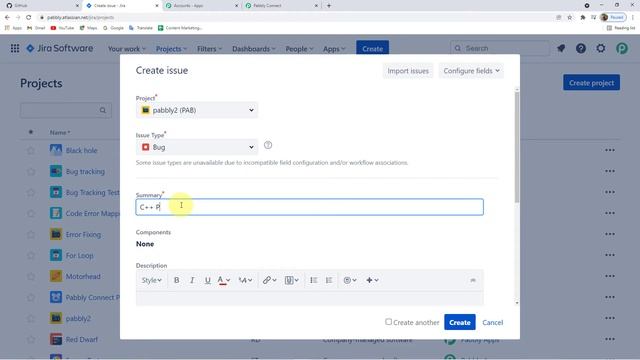Viewport: 640px width, 360px height.
Task: Open the plus more-options dropdown
Action: (x=372, y=280)
